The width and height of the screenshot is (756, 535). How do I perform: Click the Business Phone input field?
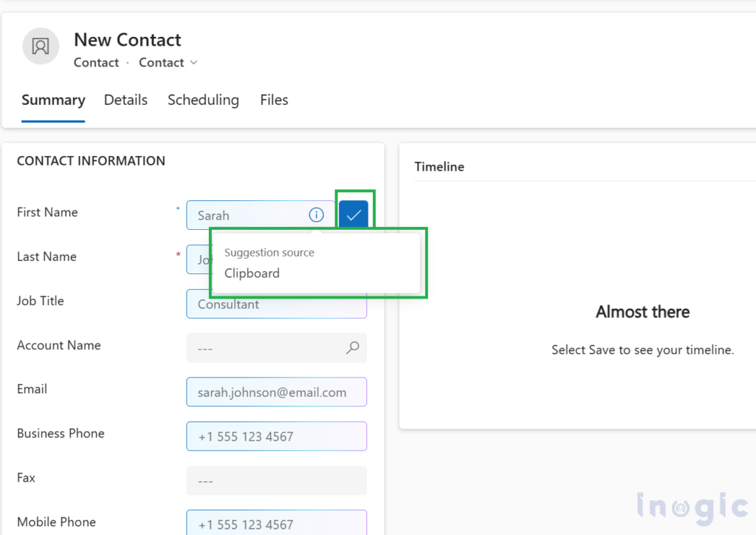tap(276, 436)
